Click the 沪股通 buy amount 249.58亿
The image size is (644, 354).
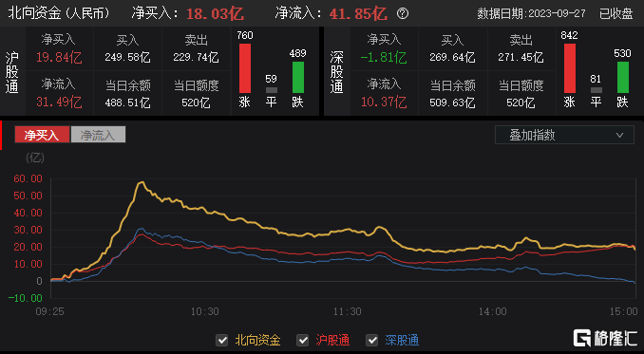(127, 58)
